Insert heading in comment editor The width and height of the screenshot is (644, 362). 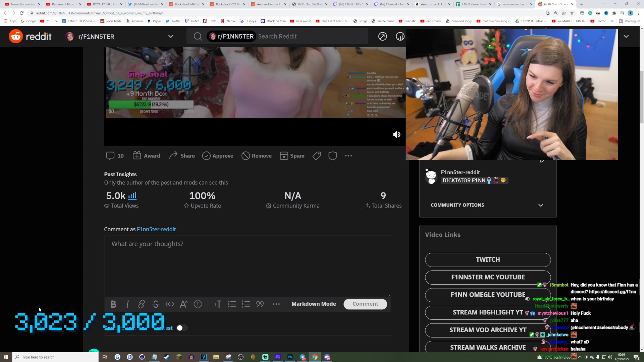click(218, 304)
